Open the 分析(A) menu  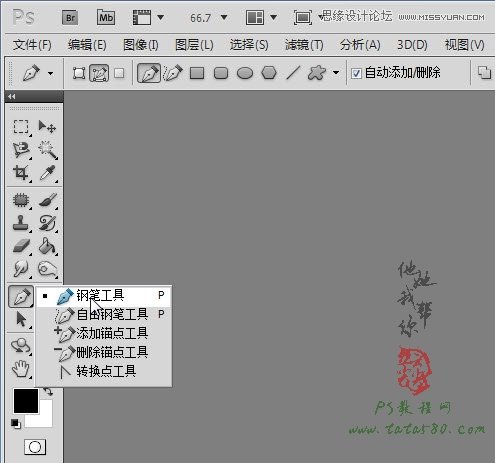(360, 45)
